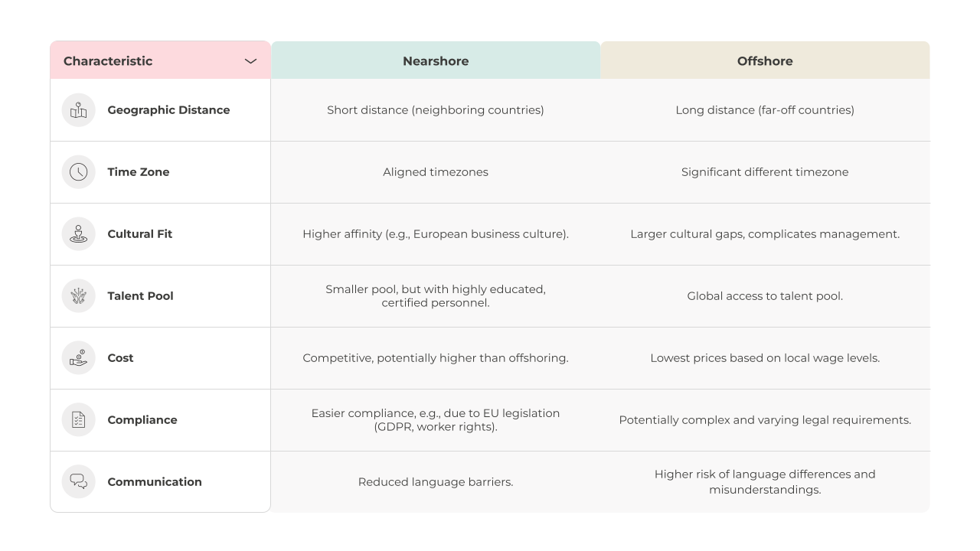980x551 pixels.
Task: Click the Cost hand-with-coin icon
Action: click(79, 358)
